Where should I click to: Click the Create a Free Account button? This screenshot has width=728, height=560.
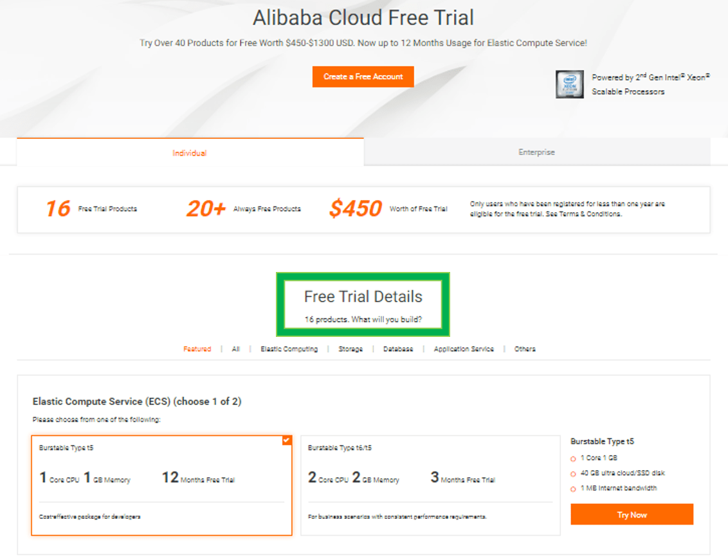point(363,76)
